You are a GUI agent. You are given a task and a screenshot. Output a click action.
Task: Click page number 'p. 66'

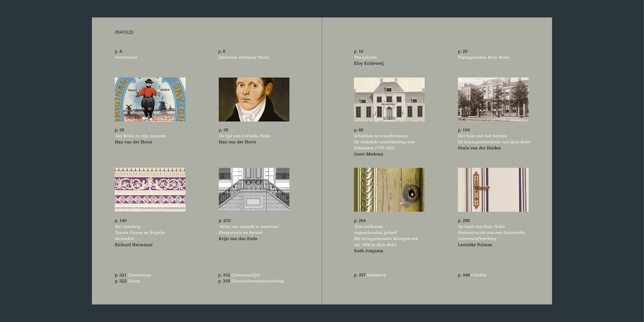click(x=359, y=130)
